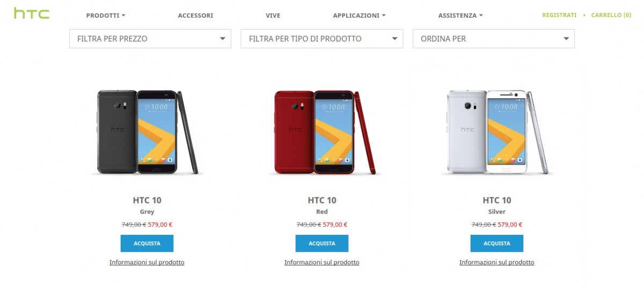Open CARRELLO (0) shopping cart

[611, 15]
